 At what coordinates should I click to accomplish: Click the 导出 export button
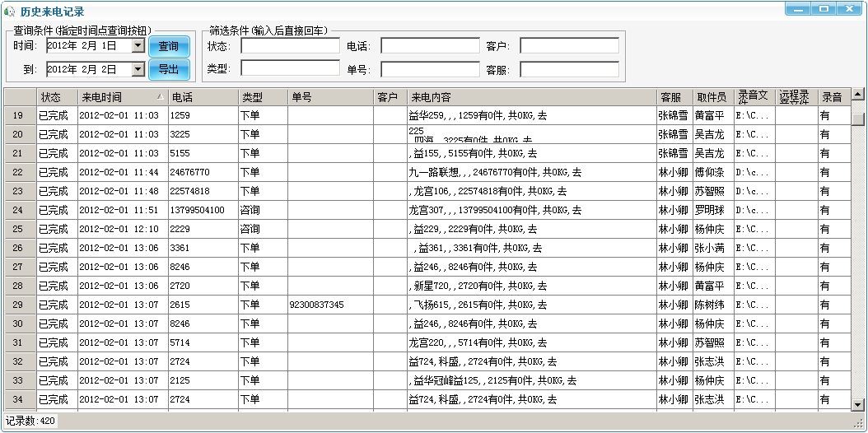[169, 70]
